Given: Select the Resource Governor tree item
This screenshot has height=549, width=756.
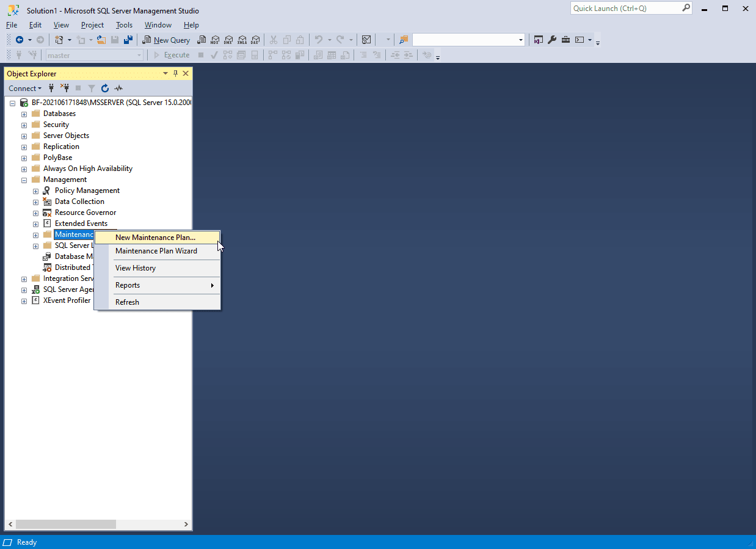Looking at the screenshot, I should pos(85,213).
